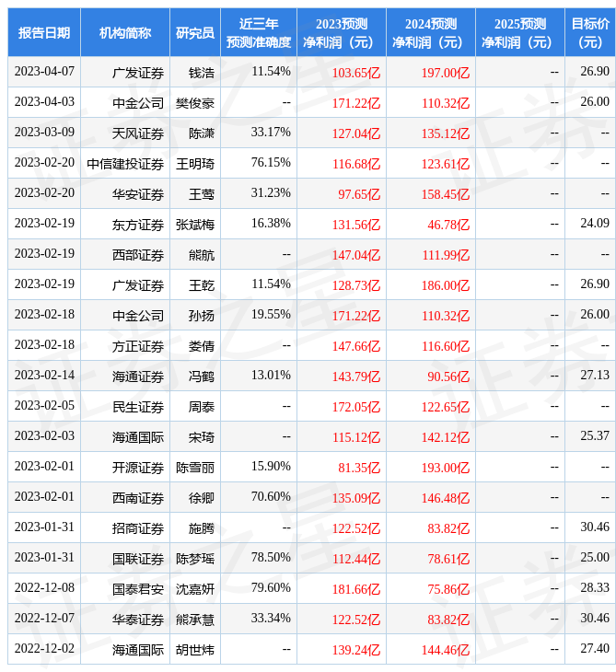Select researcher 施腾
The height and width of the screenshot is (672, 616).
point(202,529)
